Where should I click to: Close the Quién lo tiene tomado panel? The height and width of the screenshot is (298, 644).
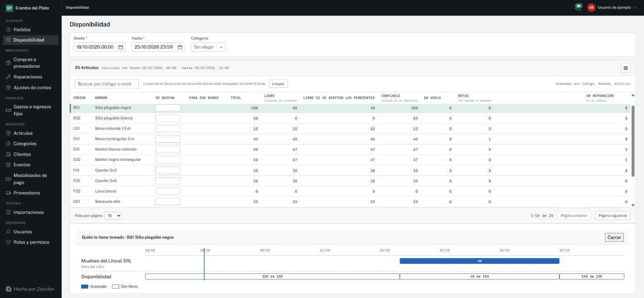tap(614, 237)
